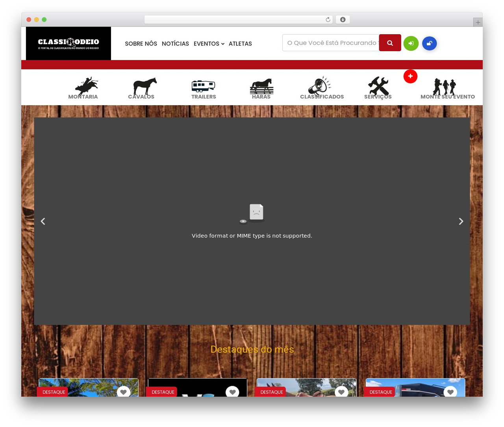Open the Atletas menu item

240,44
